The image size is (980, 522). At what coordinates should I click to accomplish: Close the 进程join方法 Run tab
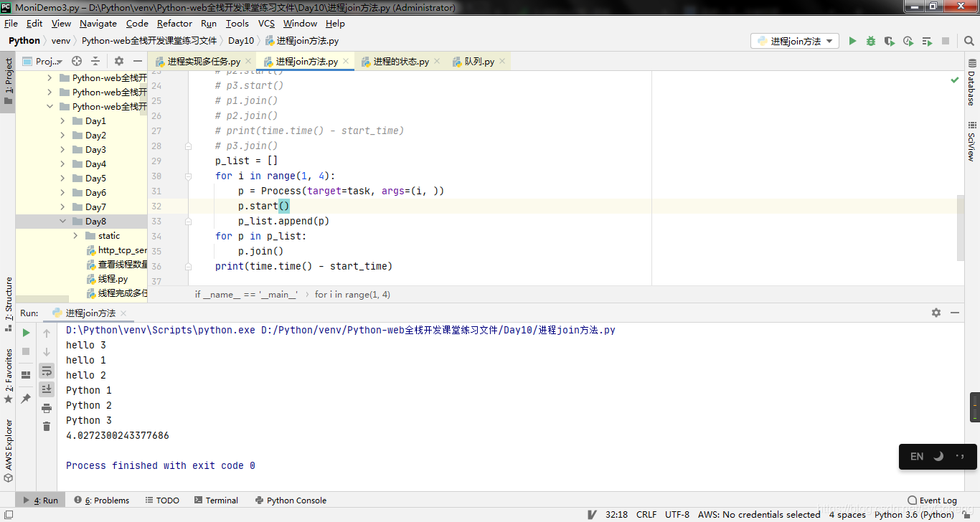click(x=123, y=313)
